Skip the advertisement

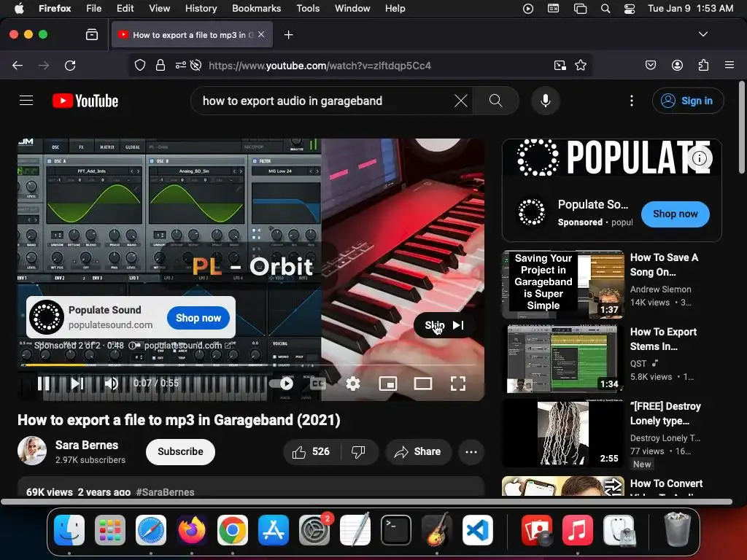pyautogui.click(x=444, y=325)
